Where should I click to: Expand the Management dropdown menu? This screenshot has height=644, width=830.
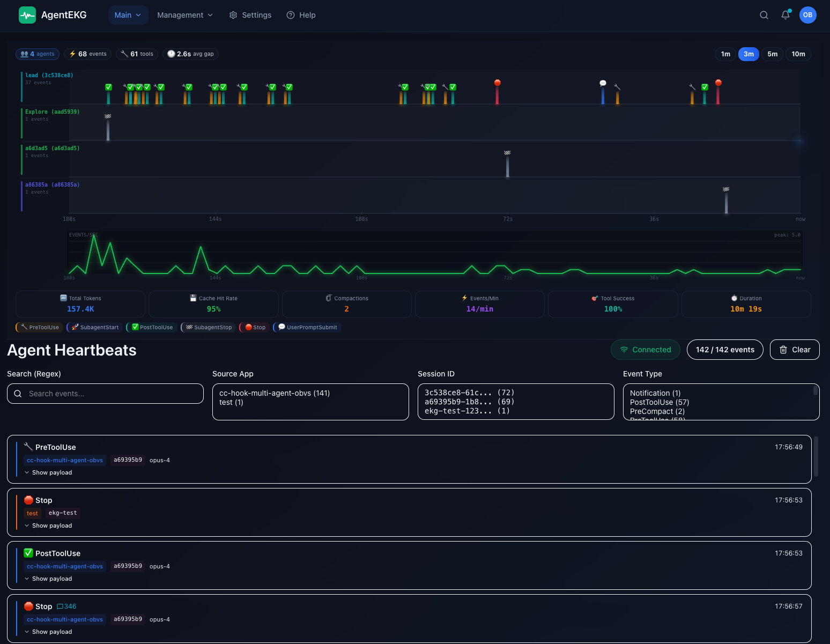pyautogui.click(x=184, y=15)
